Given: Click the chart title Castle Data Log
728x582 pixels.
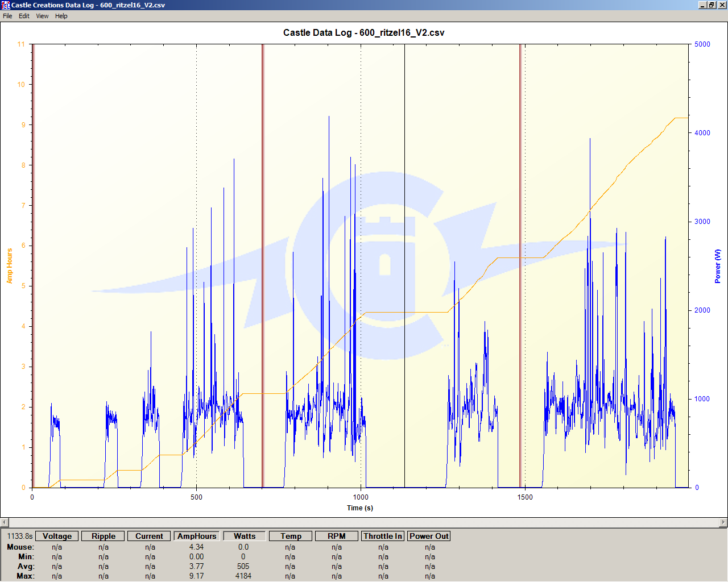Looking at the screenshot, I should 364,32.
